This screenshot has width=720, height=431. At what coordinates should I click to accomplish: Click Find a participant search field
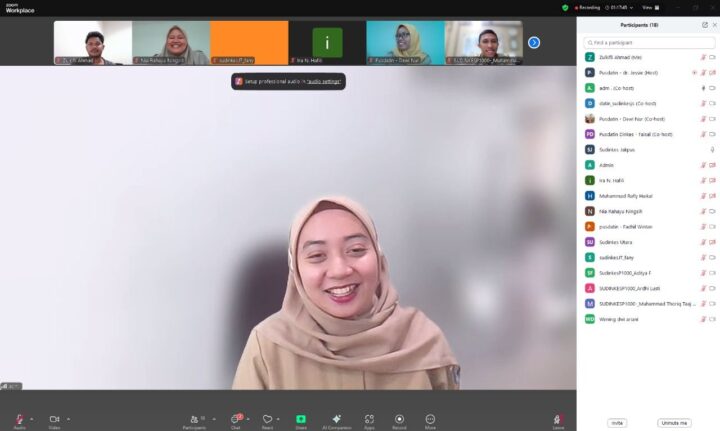pyautogui.click(x=649, y=43)
